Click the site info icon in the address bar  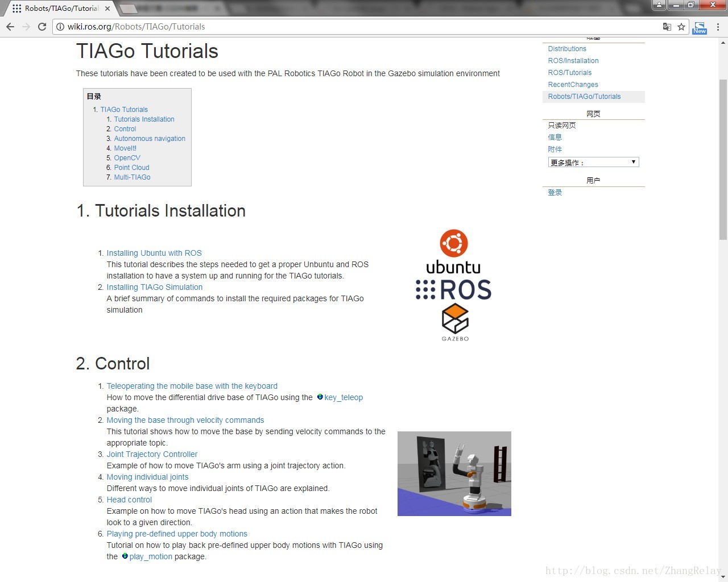60,27
